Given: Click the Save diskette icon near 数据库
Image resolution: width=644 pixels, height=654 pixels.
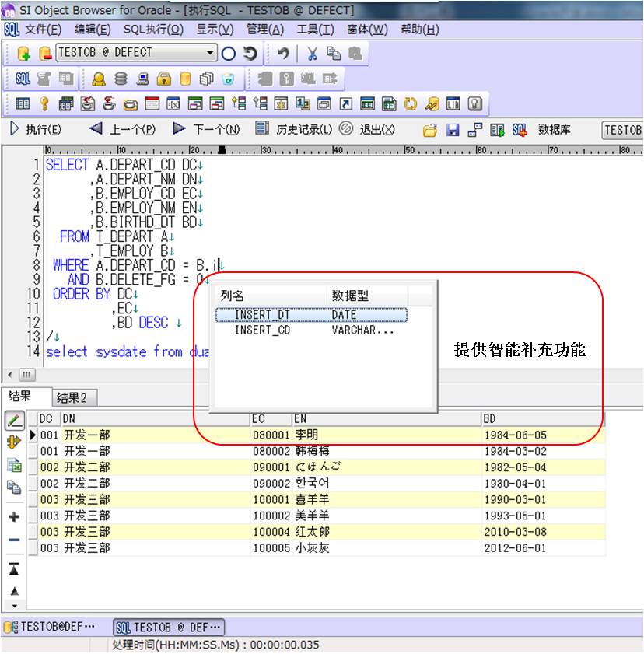Looking at the screenshot, I should tap(453, 130).
